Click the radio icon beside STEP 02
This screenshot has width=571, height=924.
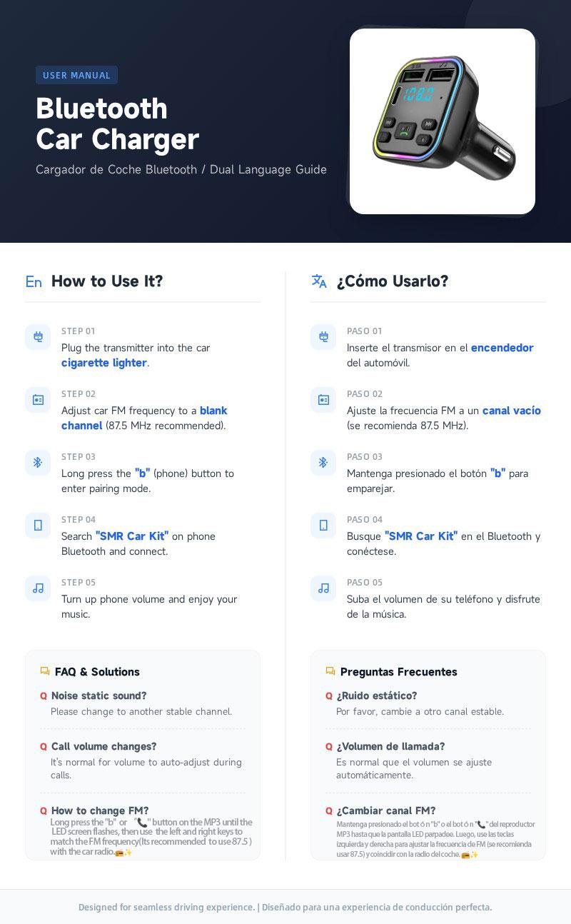(x=38, y=400)
